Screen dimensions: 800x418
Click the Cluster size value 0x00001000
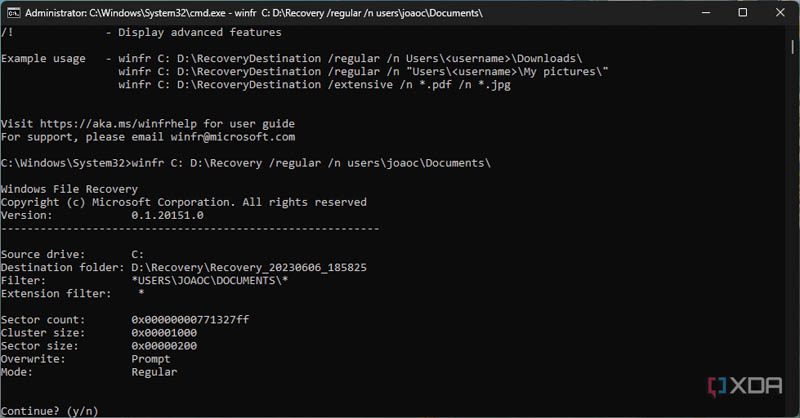[x=164, y=333]
